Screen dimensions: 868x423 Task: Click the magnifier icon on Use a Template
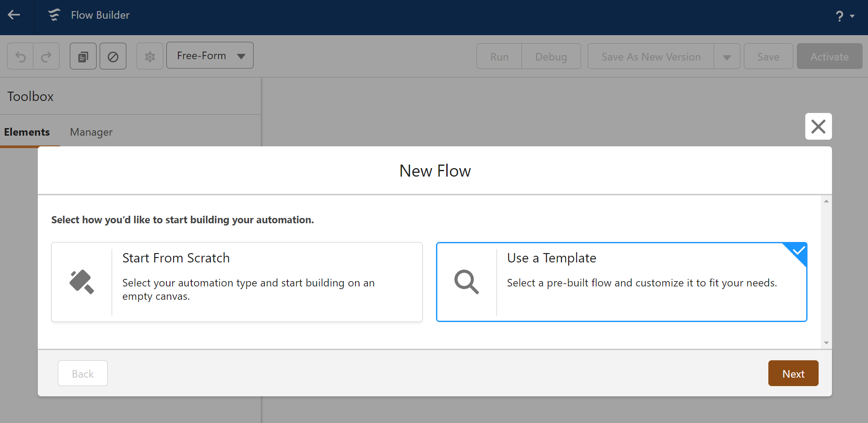(466, 282)
